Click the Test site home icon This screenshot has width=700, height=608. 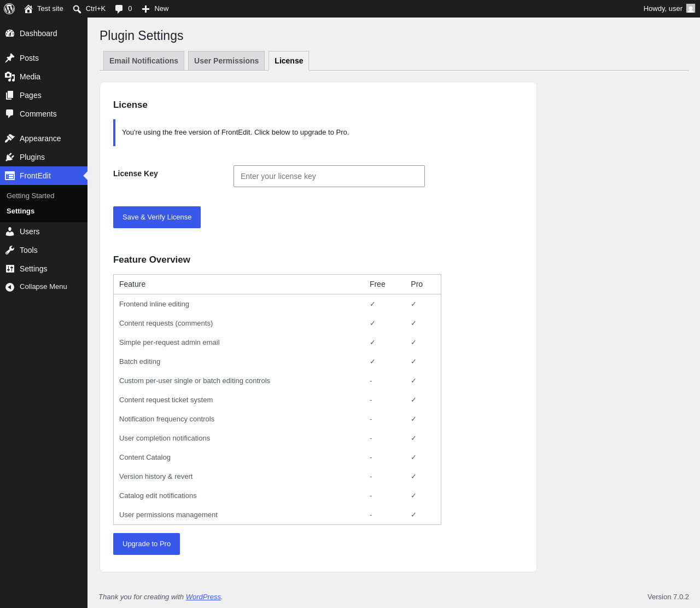[28, 9]
